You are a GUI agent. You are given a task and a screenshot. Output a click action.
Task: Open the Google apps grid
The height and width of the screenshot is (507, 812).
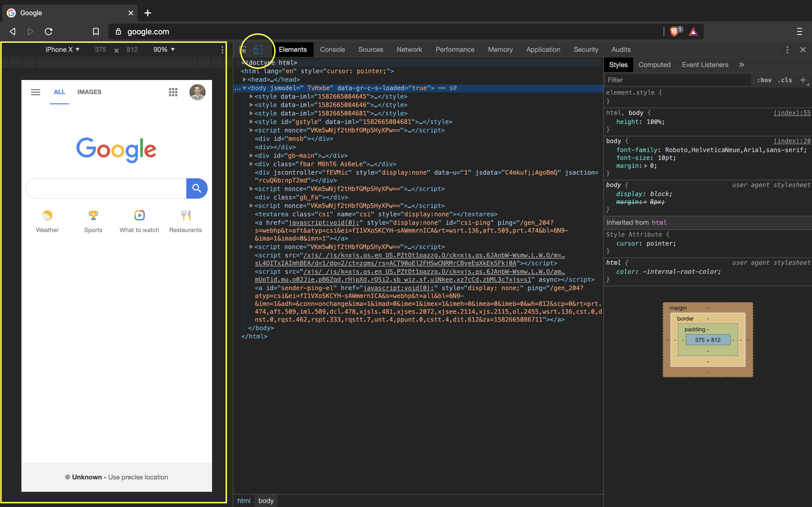[173, 92]
